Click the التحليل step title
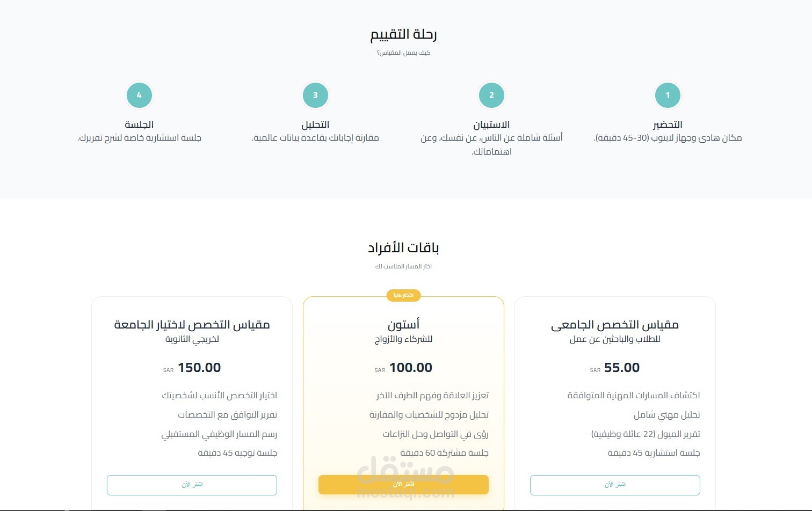Screen dimensions: 812x511 (x=315, y=125)
